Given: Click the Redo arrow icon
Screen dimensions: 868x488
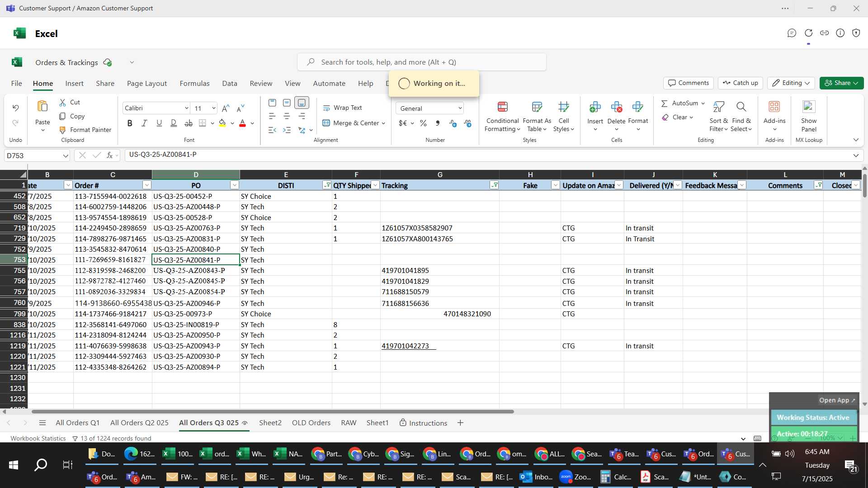Looking at the screenshot, I should pos(15,123).
